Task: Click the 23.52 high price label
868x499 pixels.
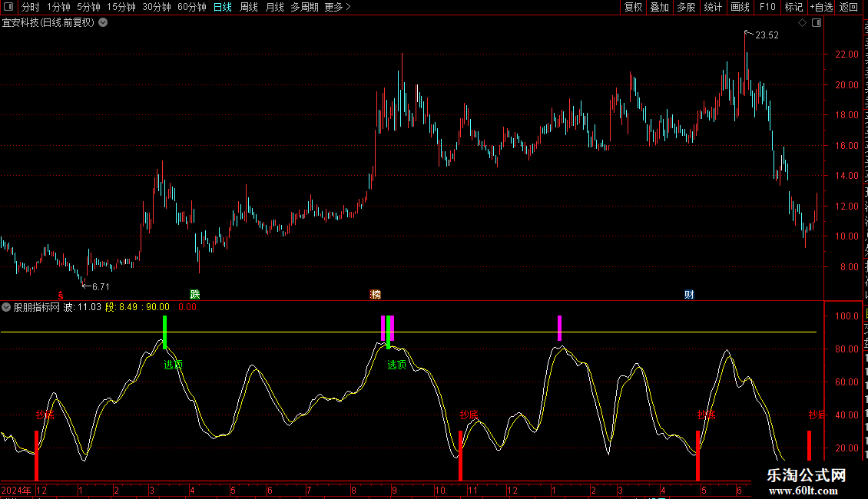Action: coord(767,35)
